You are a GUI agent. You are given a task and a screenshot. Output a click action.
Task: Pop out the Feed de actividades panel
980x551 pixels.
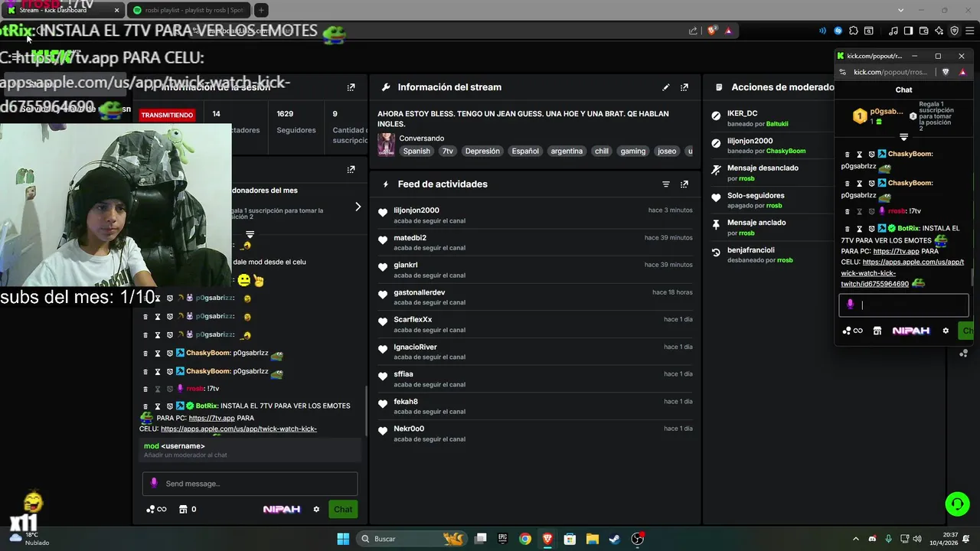click(x=684, y=184)
